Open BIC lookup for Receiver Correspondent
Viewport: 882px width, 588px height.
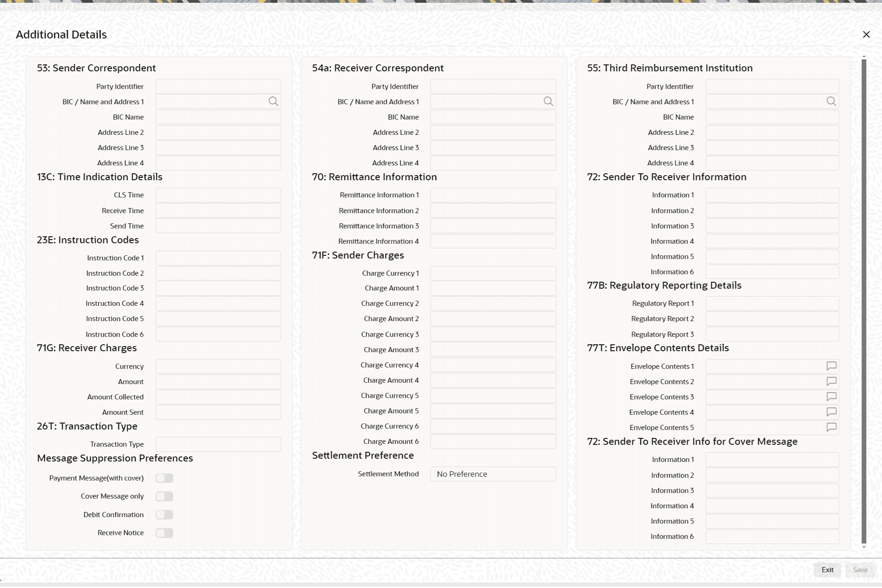[x=548, y=101]
